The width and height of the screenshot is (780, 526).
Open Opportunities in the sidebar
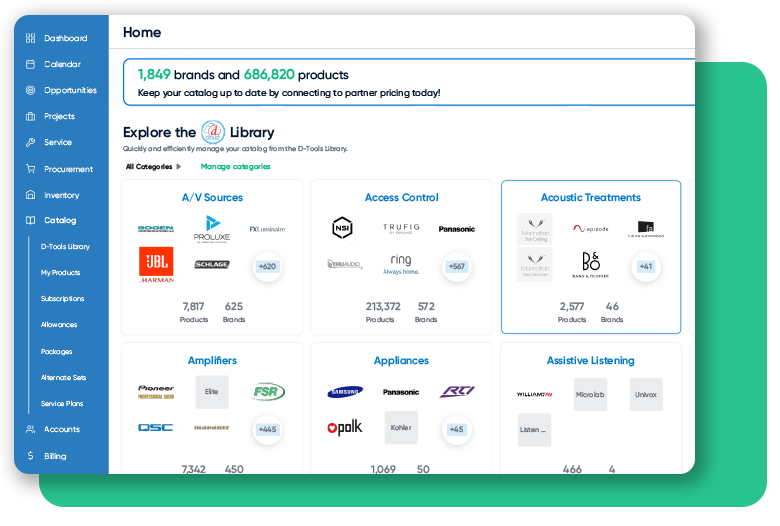coord(70,90)
